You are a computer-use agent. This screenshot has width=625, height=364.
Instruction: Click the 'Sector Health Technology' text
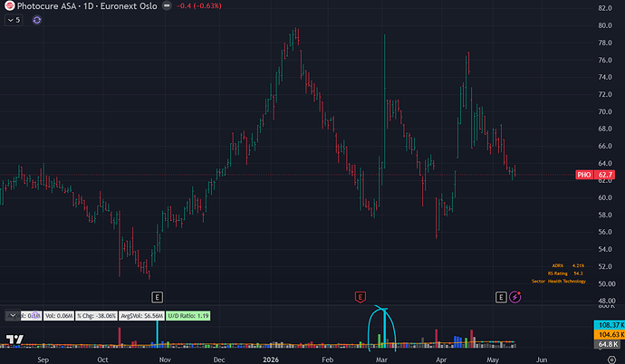click(559, 282)
